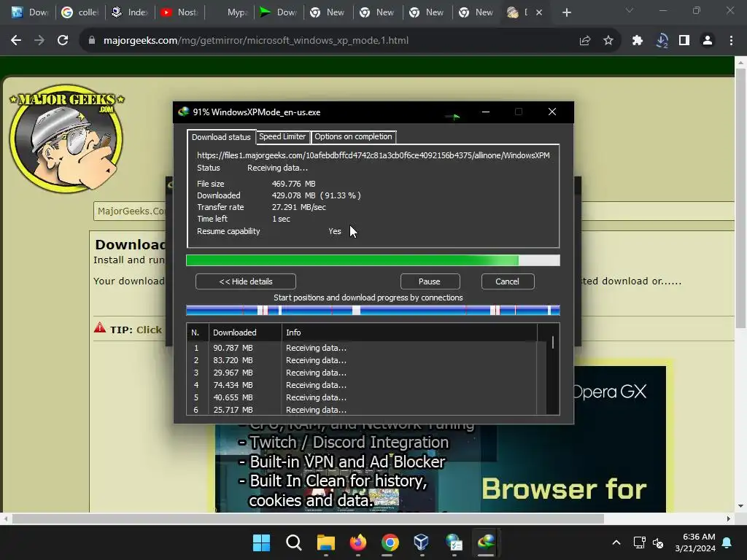Open the share this page icon
747x560 pixels.
[585, 41]
